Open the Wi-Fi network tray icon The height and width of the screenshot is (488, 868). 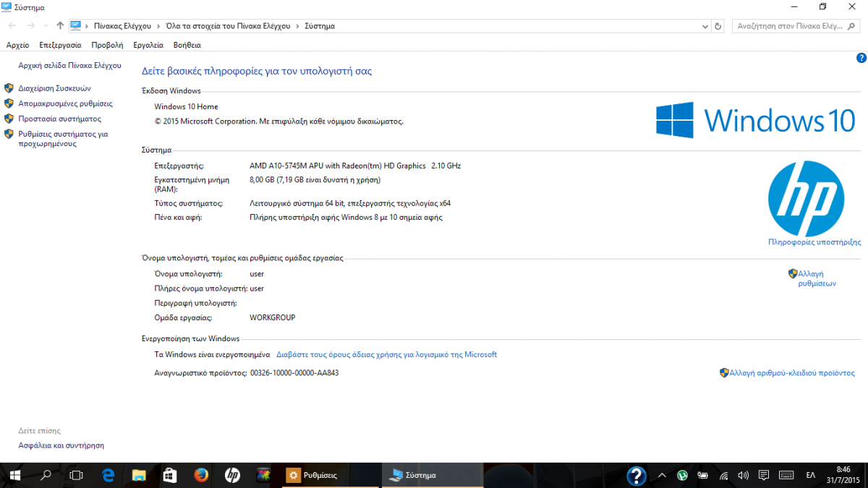click(723, 475)
